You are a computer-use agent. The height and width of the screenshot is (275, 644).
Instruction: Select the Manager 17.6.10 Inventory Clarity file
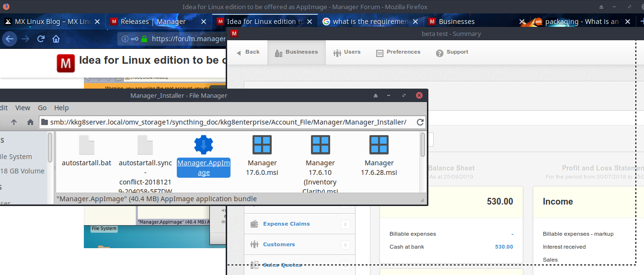pos(320,163)
